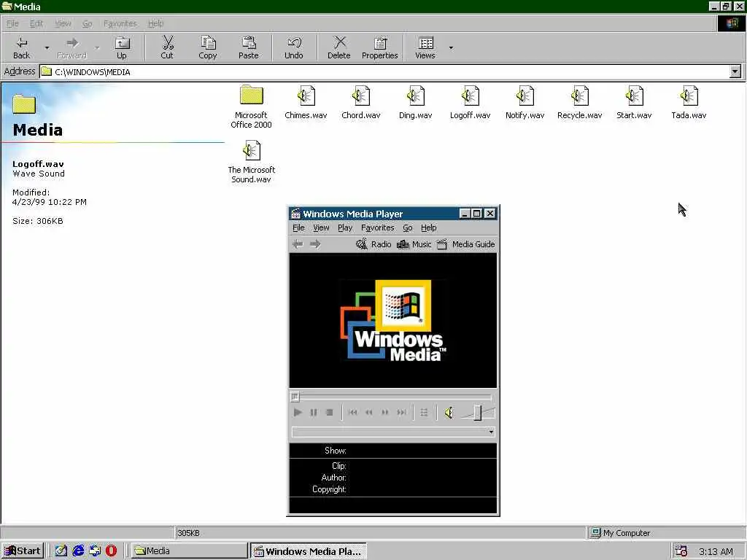Select the Logoff.wav file icon
The image size is (747, 560).
[471, 102]
